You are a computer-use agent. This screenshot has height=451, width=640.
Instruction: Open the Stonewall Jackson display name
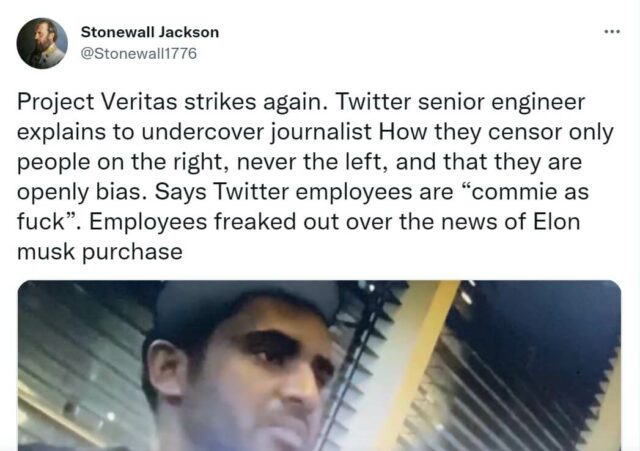coord(150,32)
